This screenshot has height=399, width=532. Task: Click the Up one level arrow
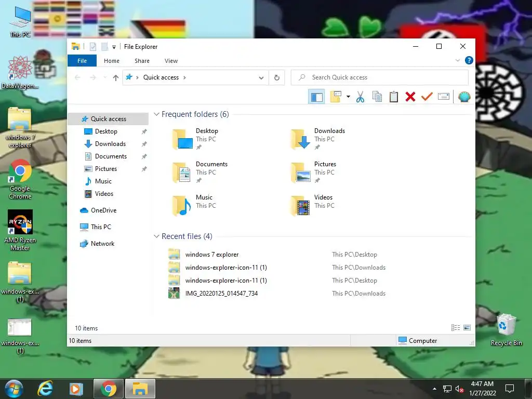click(116, 77)
